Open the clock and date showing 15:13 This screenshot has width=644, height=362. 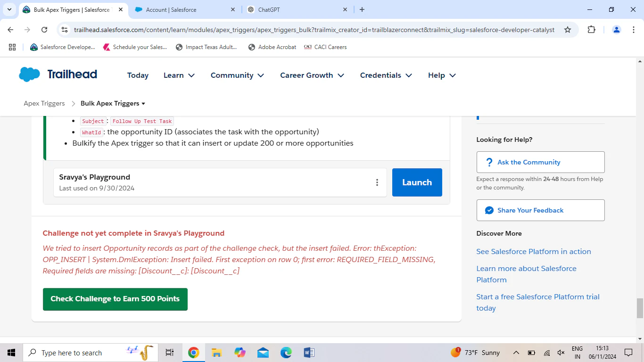(603, 353)
